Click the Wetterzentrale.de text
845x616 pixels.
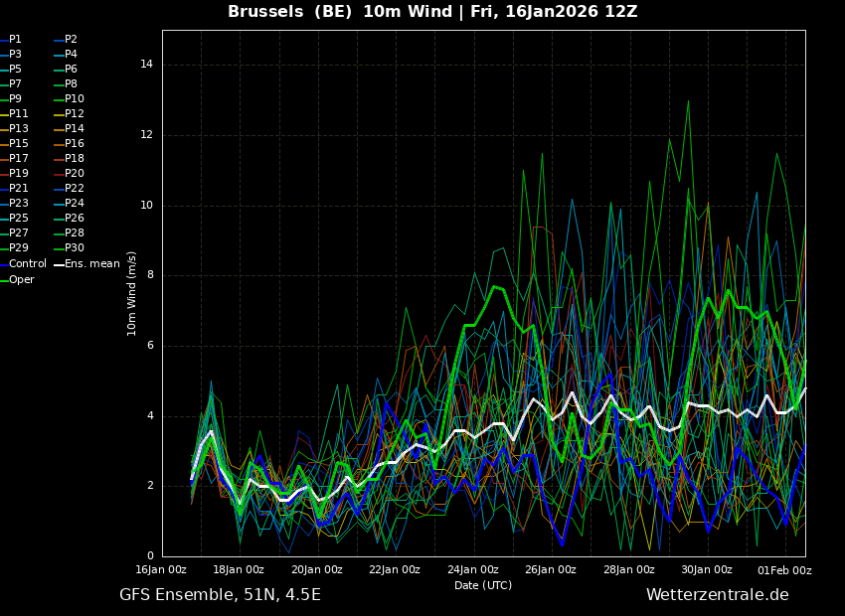pyautogui.click(x=718, y=594)
